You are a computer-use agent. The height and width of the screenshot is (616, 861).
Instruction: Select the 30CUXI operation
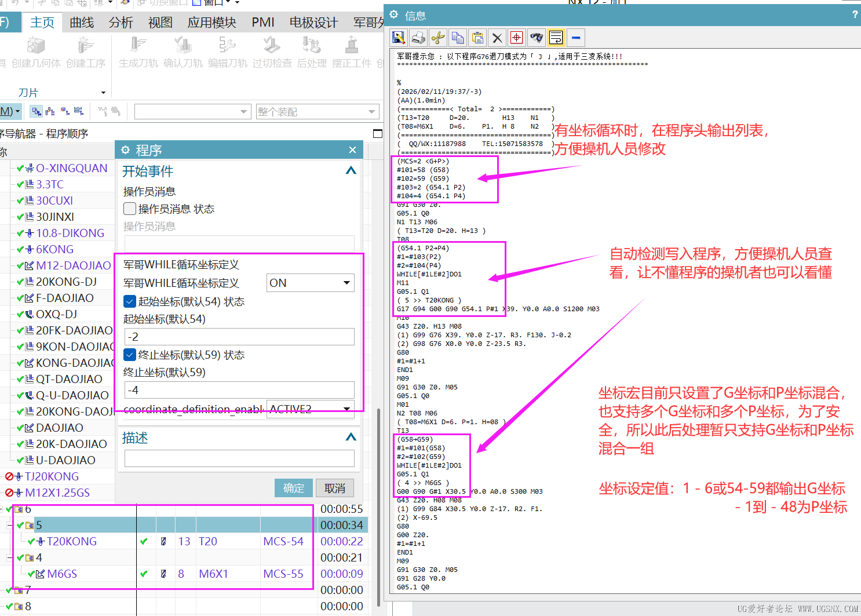pos(54,201)
